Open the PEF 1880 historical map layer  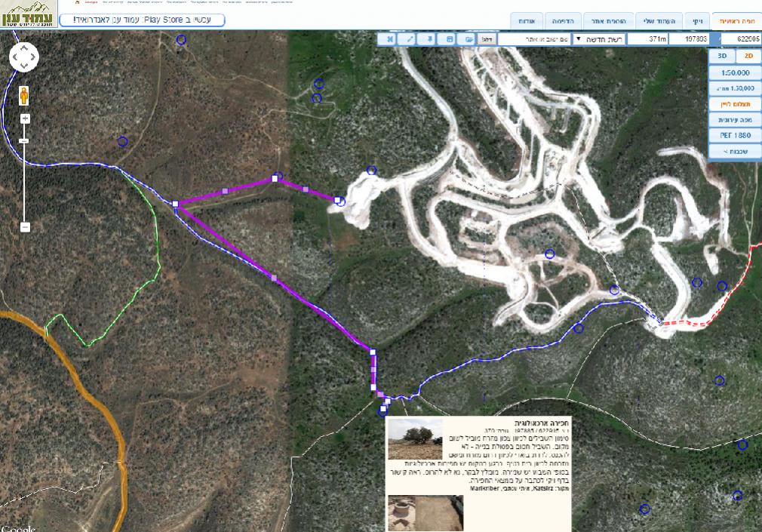coord(735,135)
